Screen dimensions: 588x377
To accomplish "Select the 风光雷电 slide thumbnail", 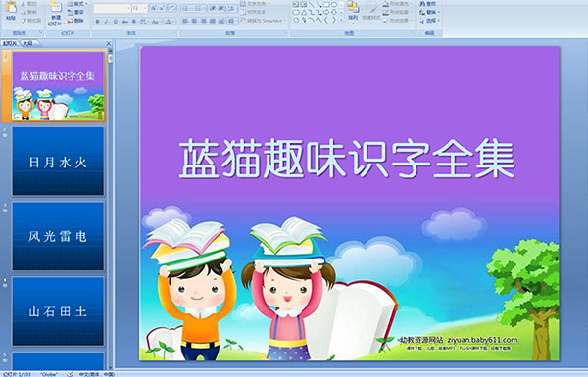I will click(58, 236).
